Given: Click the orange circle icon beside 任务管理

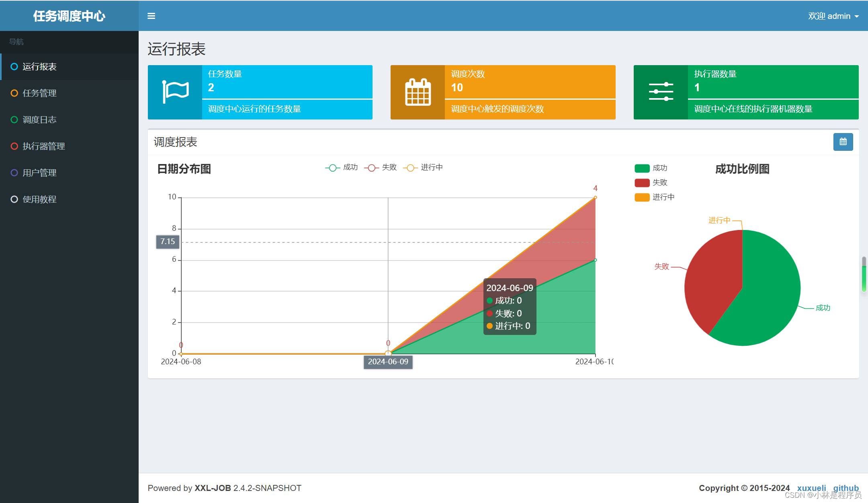Looking at the screenshot, I should (x=14, y=93).
